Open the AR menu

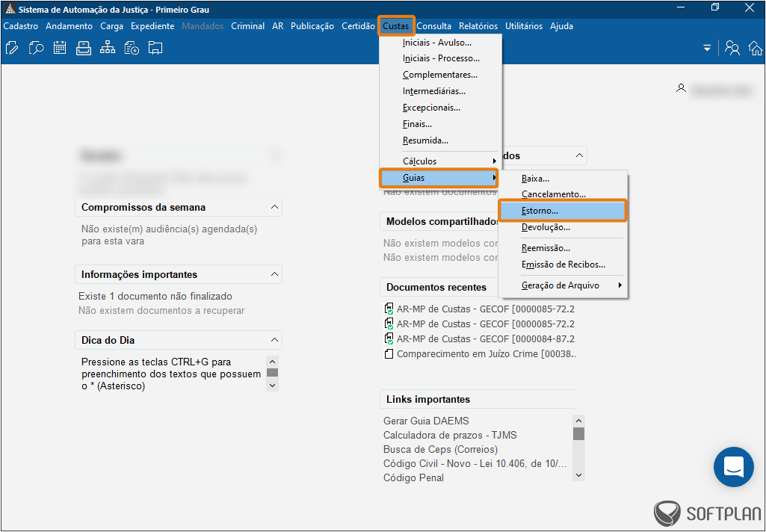[277, 26]
